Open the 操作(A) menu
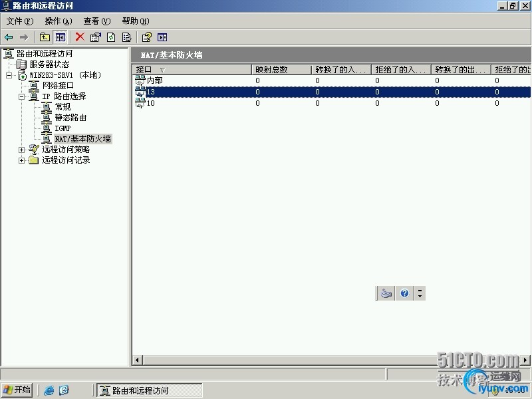 point(59,21)
